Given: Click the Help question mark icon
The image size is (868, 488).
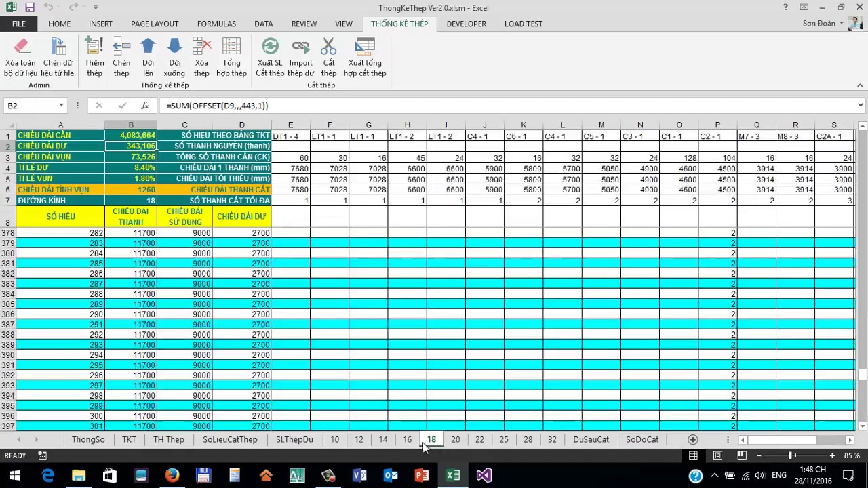Looking at the screenshot, I should pos(785,7).
